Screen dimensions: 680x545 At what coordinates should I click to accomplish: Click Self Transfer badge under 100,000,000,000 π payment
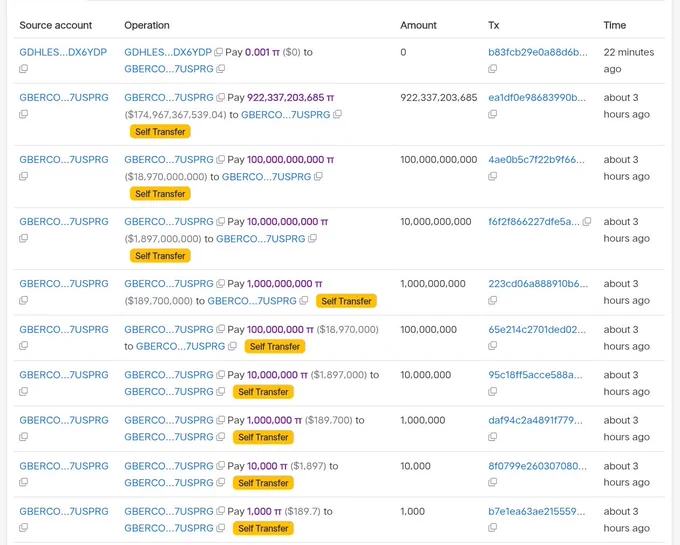click(160, 194)
